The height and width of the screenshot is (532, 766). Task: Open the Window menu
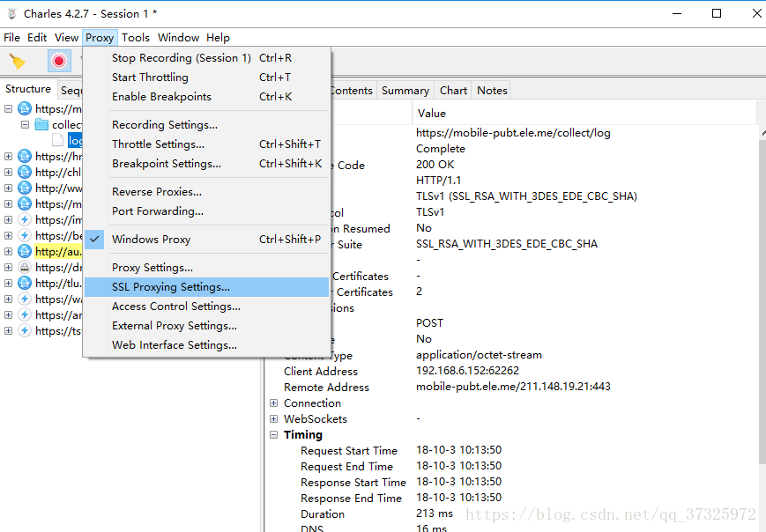pyautogui.click(x=178, y=38)
